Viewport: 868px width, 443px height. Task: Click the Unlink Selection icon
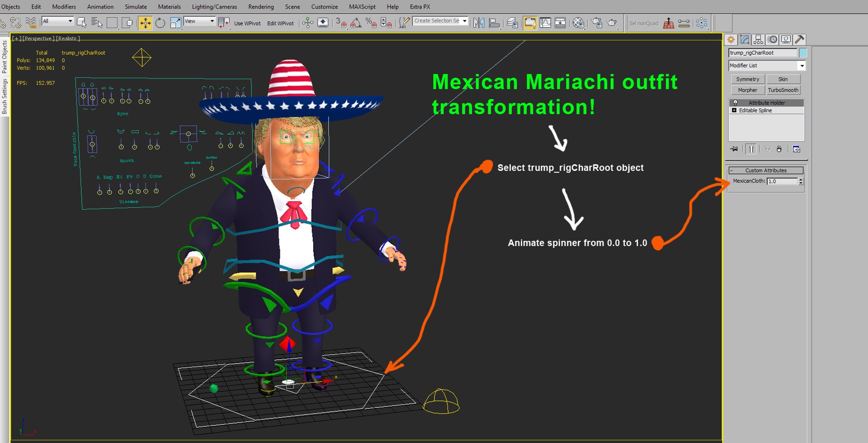16,23
